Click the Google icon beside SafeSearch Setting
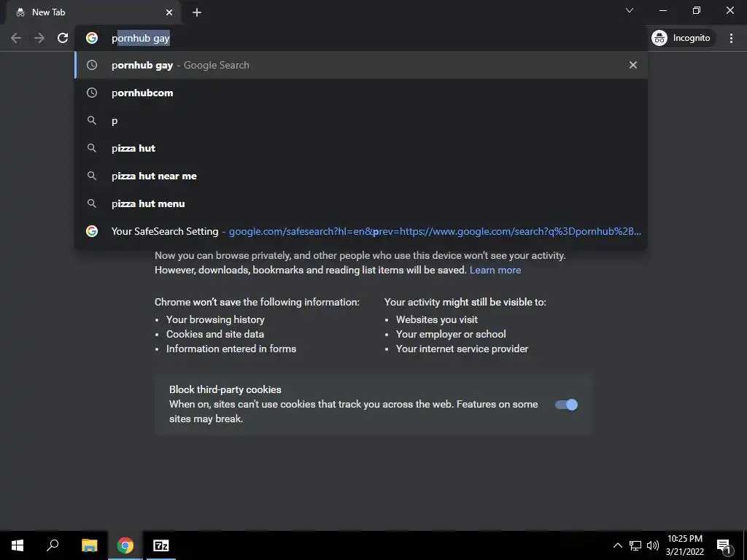Viewport: 747px width, 560px height. click(92, 231)
